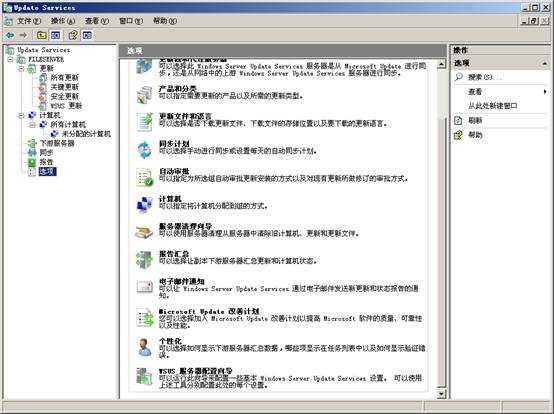Open the 报告汇总 server icon

pyautogui.click(x=144, y=260)
